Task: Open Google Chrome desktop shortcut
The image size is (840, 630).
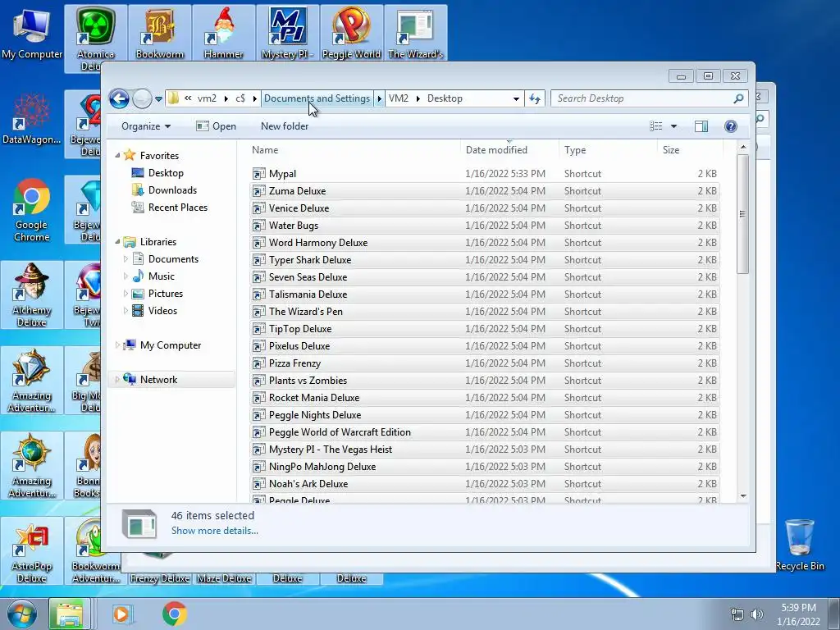Action: coord(32,210)
